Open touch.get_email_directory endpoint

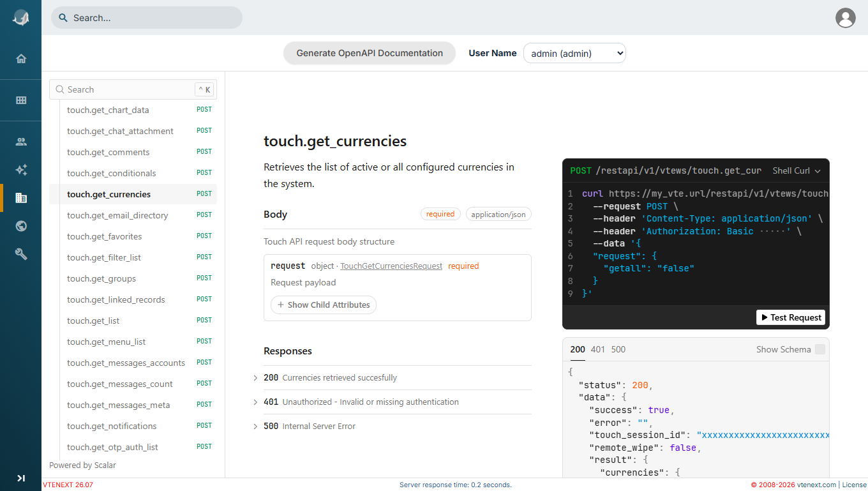pyautogui.click(x=133, y=215)
